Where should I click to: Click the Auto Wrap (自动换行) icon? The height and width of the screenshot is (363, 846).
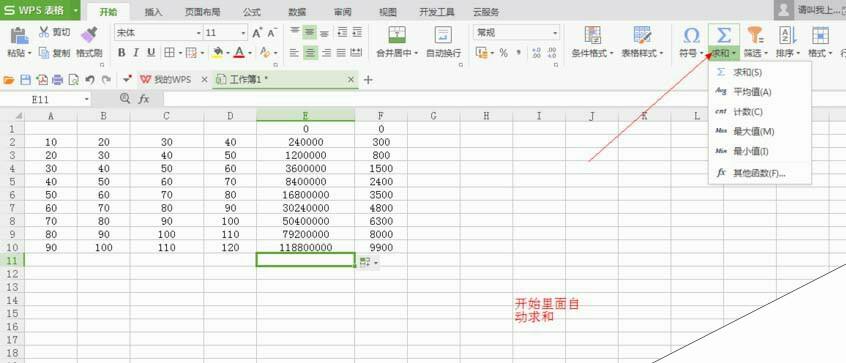click(444, 35)
